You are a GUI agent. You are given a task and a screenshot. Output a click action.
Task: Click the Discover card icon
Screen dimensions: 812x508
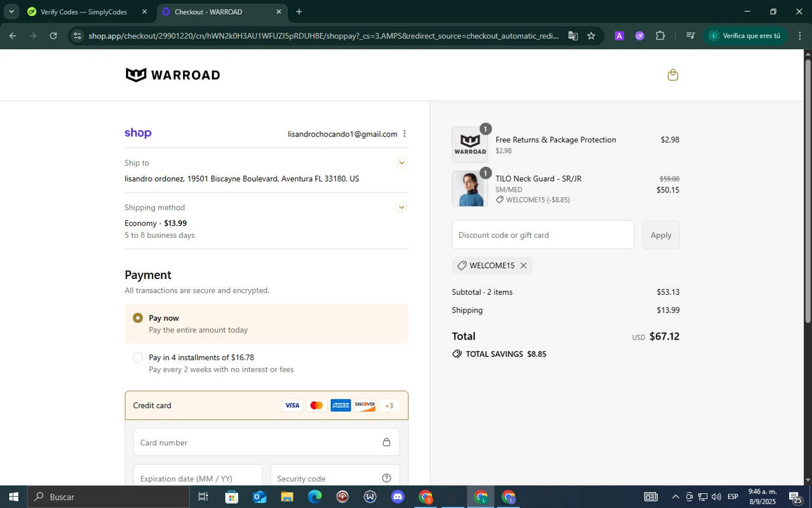click(x=365, y=406)
